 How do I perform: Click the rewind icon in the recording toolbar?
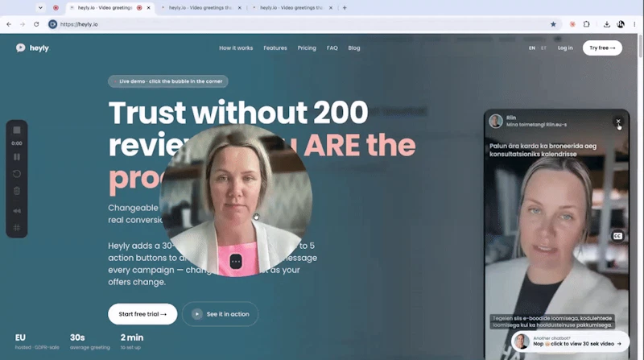pyautogui.click(x=17, y=211)
